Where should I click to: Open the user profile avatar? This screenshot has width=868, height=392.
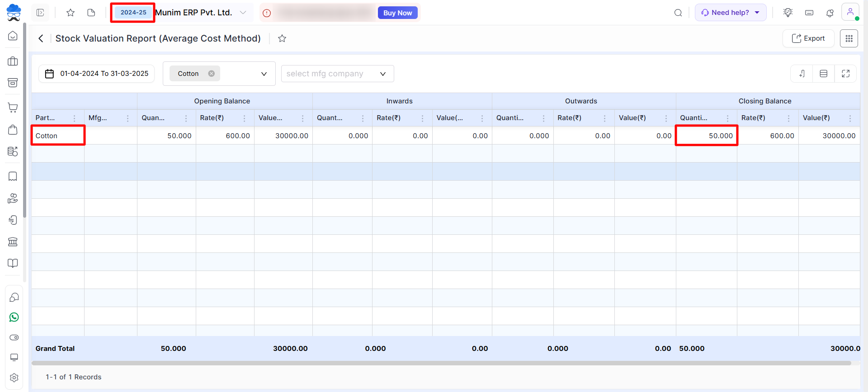[x=850, y=12]
